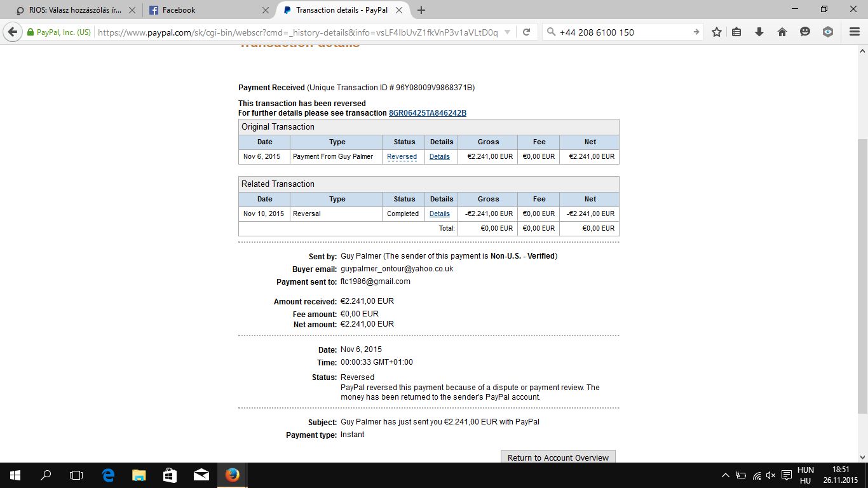This screenshot has width=868, height=488.
Task: Click the email ftc1986@gmail.com
Action: 376,281
